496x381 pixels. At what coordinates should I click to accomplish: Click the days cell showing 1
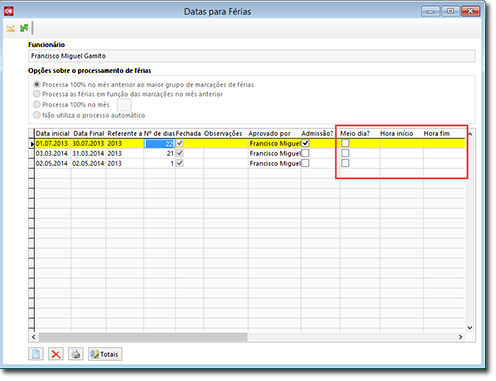[x=159, y=163]
